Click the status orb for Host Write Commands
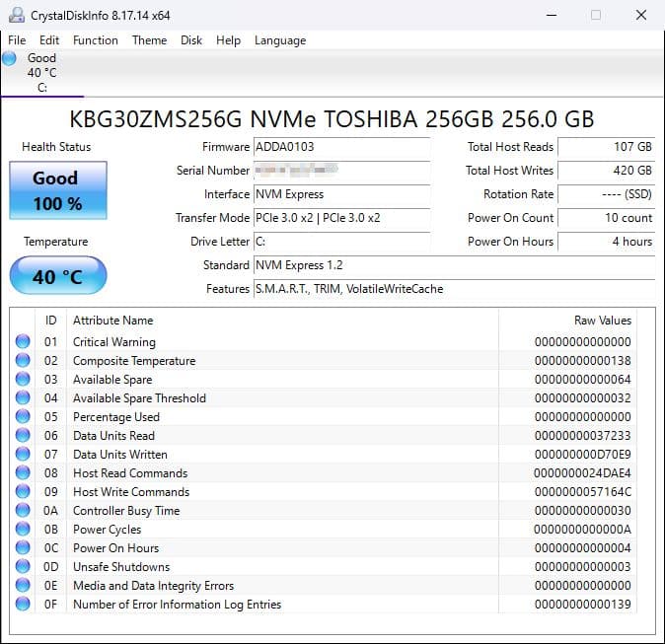 [x=23, y=491]
